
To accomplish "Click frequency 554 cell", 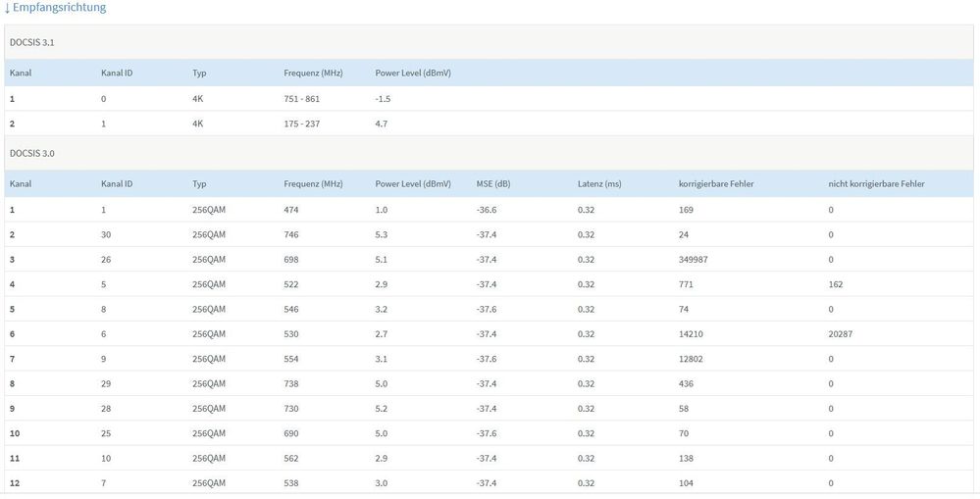I will point(291,359).
